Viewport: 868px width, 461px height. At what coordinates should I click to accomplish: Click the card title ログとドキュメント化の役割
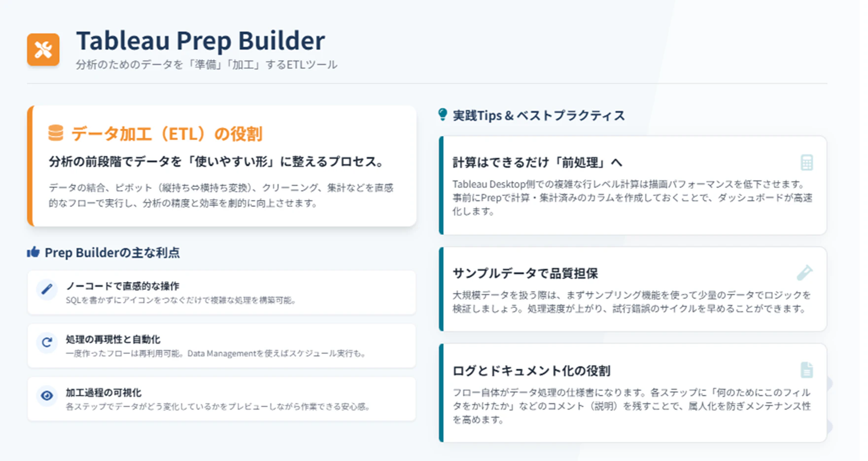(531, 370)
